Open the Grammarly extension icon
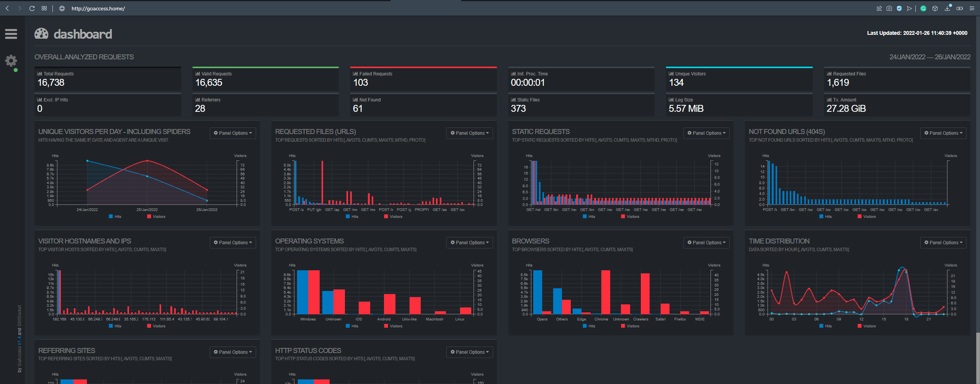Image resolution: width=980 pixels, height=384 pixels. click(x=923, y=8)
